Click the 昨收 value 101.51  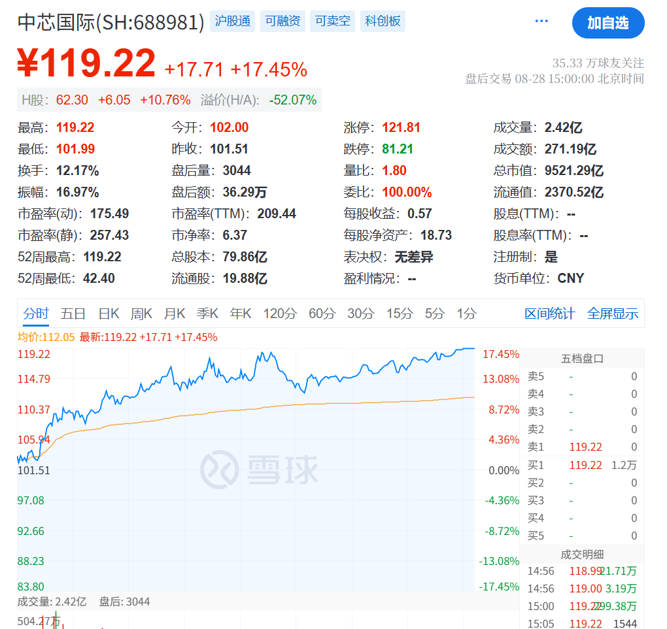pos(229,149)
